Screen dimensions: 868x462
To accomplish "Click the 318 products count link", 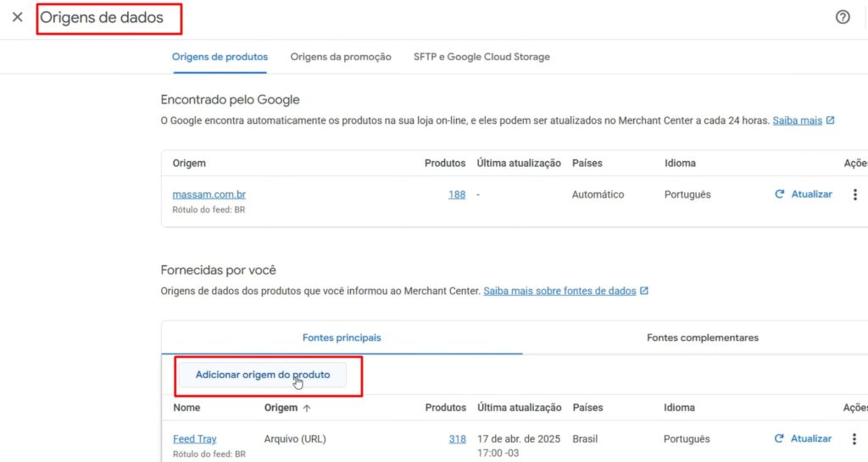I will (457, 438).
